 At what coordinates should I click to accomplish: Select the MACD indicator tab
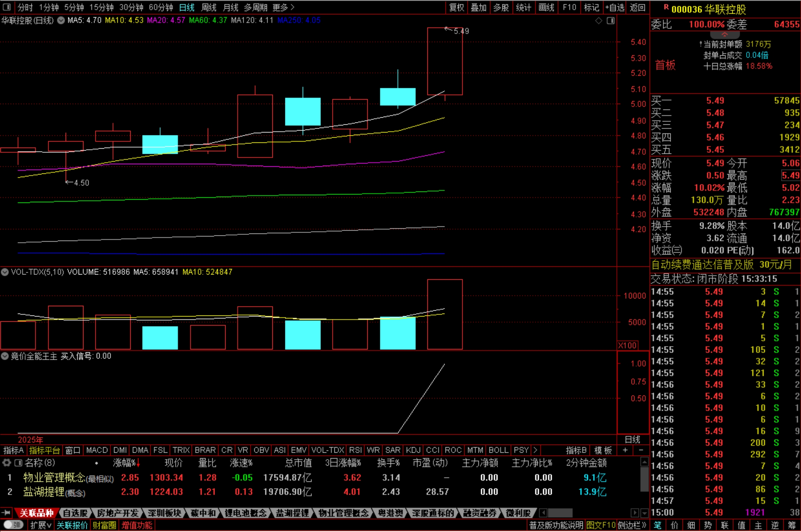(x=97, y=450)
